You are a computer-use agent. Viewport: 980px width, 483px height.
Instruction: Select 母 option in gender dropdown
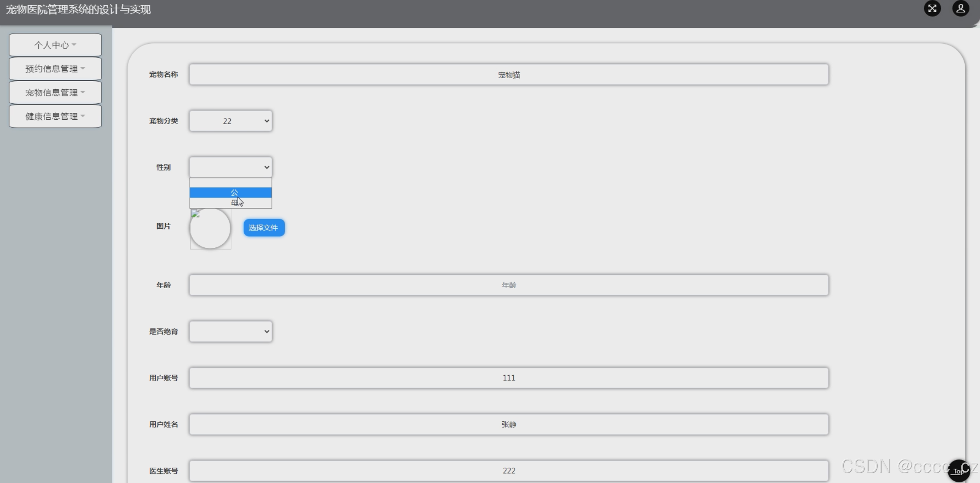tap(231, 203)
